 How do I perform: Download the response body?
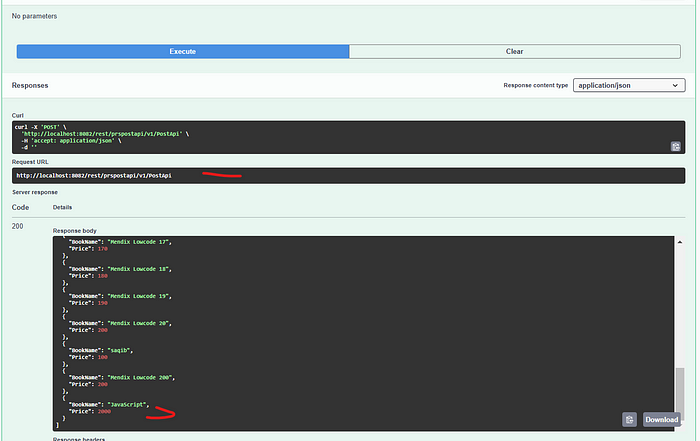(660, 420)
